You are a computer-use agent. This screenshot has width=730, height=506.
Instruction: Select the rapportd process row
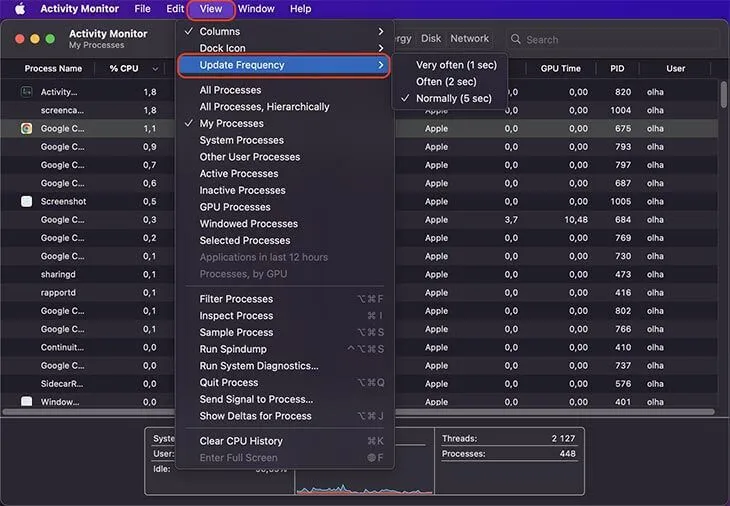point(358,292)
